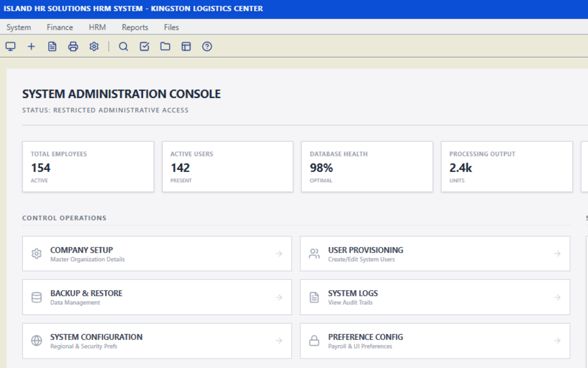
Task: Open the System menu
Action: (x=19, y=28)
